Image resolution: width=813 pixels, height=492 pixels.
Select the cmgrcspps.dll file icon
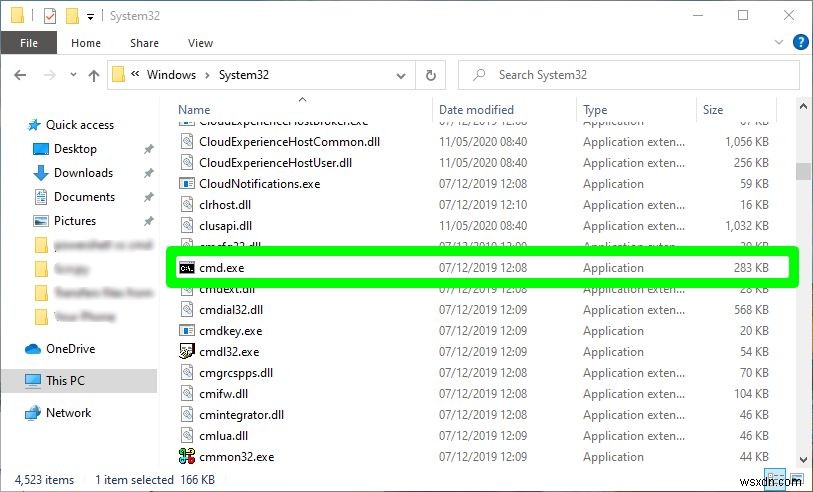(x=187, y=373)
